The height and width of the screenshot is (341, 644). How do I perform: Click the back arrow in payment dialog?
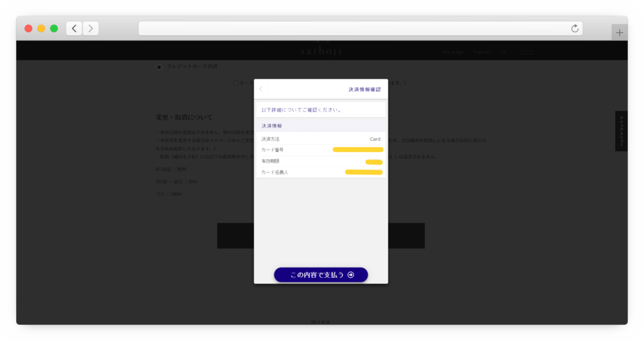pos(261,89)
